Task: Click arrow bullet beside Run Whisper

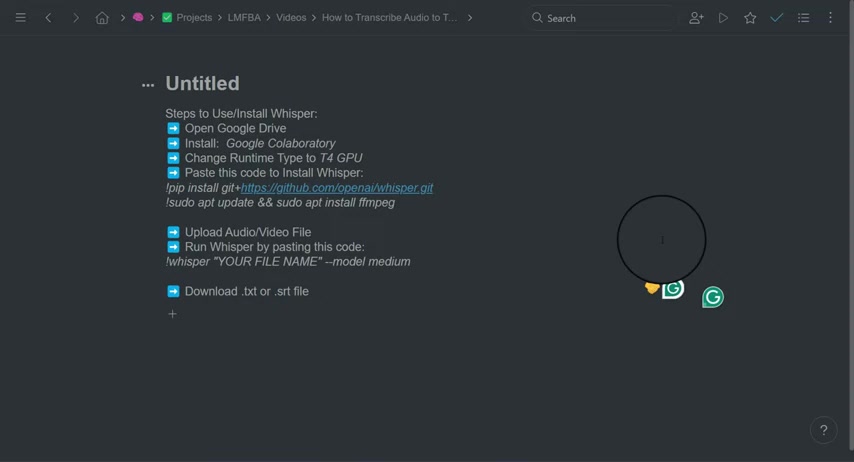Action: 173,247
